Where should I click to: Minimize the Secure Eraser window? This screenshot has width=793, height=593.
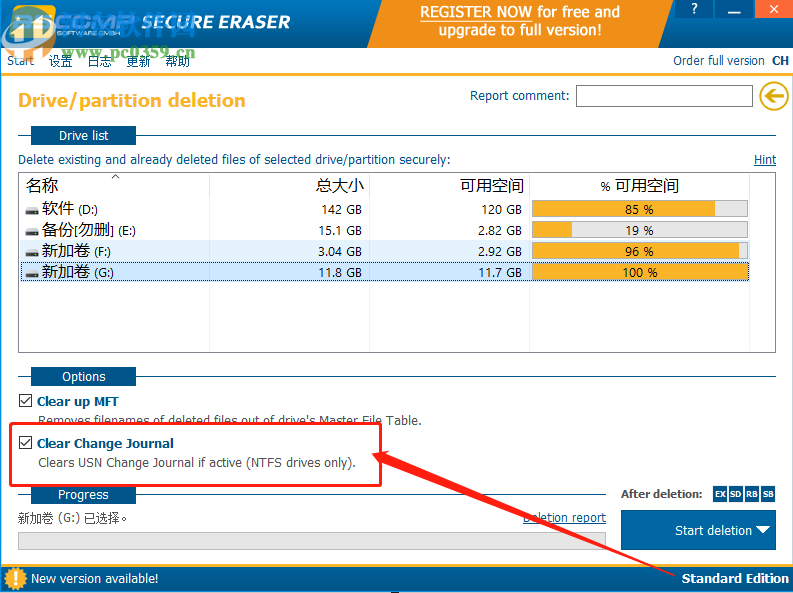tap(734, 9)
